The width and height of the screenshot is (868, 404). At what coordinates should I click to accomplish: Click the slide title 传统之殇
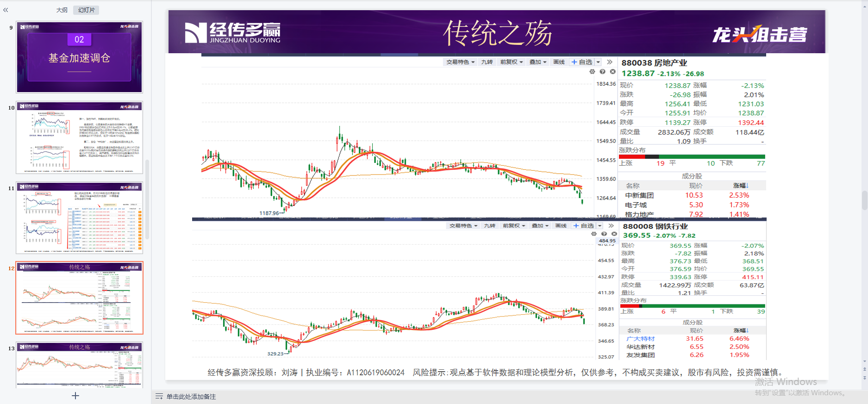(x=498, y=33)
